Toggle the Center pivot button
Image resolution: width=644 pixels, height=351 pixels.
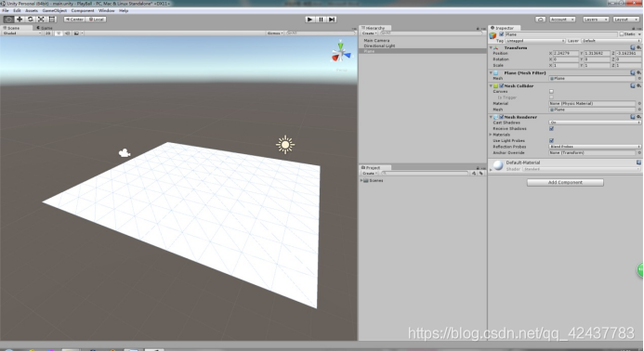click(x=74, y=19)
